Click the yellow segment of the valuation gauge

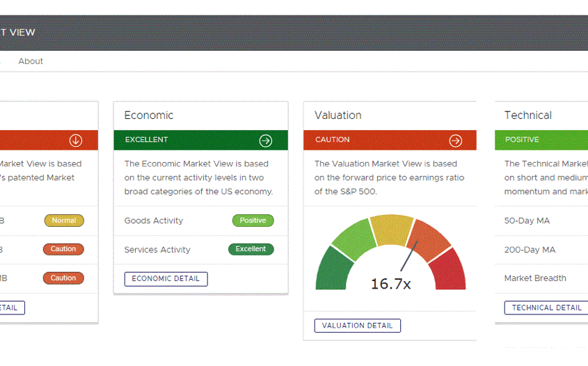tap(390, 228)
